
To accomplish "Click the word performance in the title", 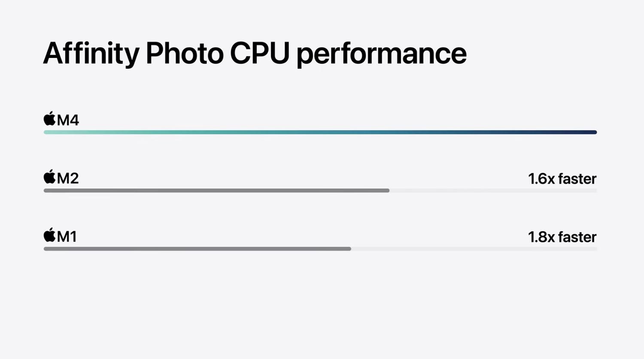I will [x=381, y=54].
